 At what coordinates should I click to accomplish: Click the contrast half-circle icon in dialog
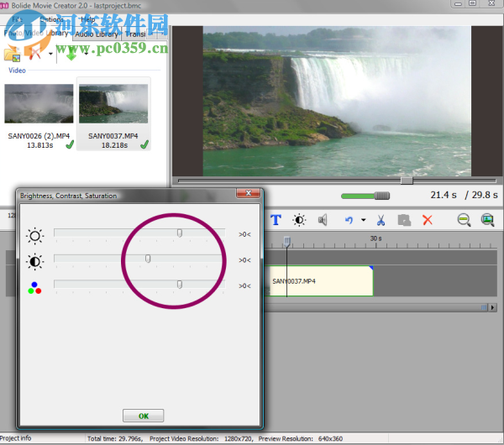pyautogui.click(x=34, y=261)
